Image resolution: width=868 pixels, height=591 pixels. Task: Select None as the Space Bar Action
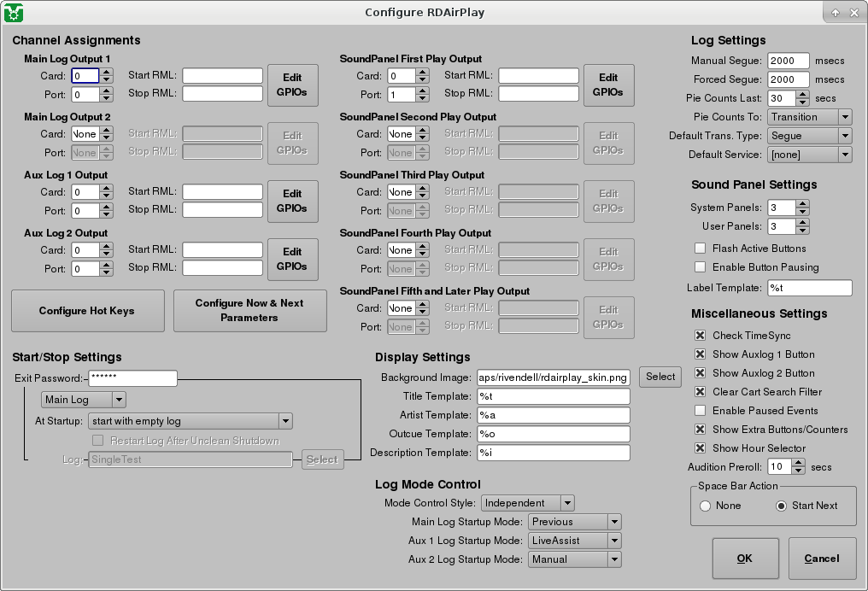(x=705, y=506)
